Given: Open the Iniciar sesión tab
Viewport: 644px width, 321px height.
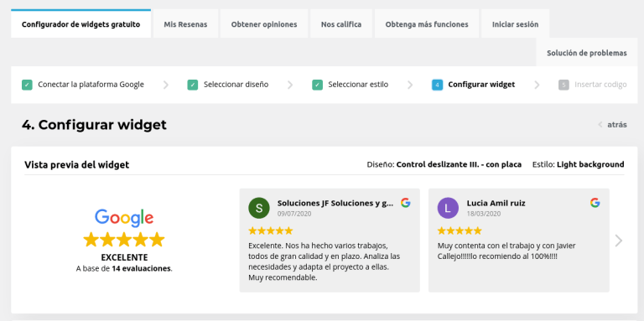Looking at the screenshot, I should 516,24.
